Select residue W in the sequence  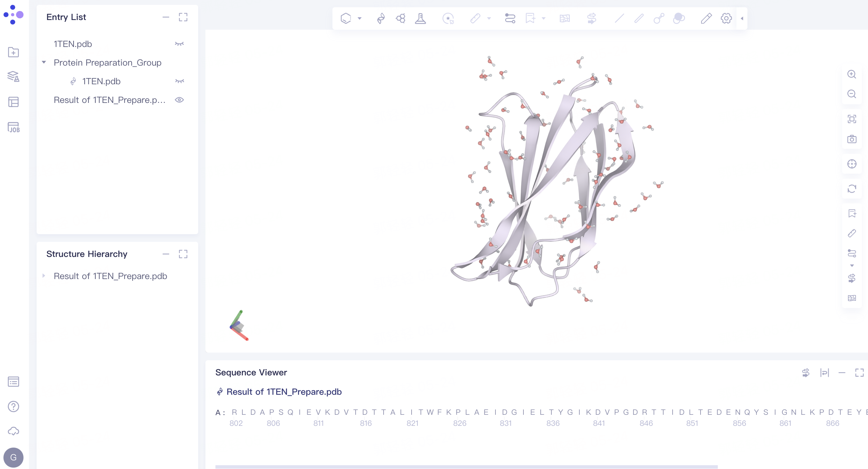[x=430, y=412]
